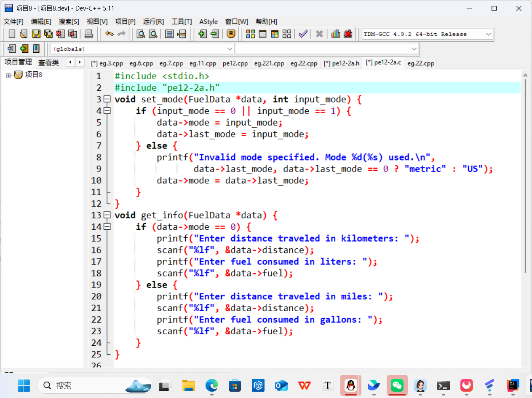The width and height of the screenshot is (532, 398).
Task: Click the red delete profiling information icon
Action: [348, 34]
